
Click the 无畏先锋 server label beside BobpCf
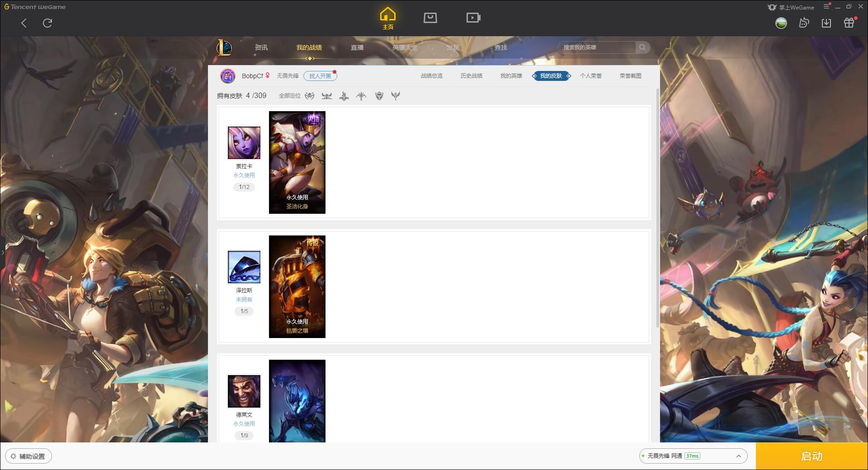pyautogui.click(x=288, y=76)
